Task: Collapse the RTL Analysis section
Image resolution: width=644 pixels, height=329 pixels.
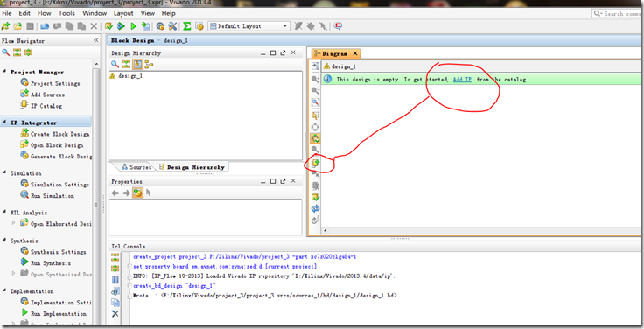Action: [4, 213]
